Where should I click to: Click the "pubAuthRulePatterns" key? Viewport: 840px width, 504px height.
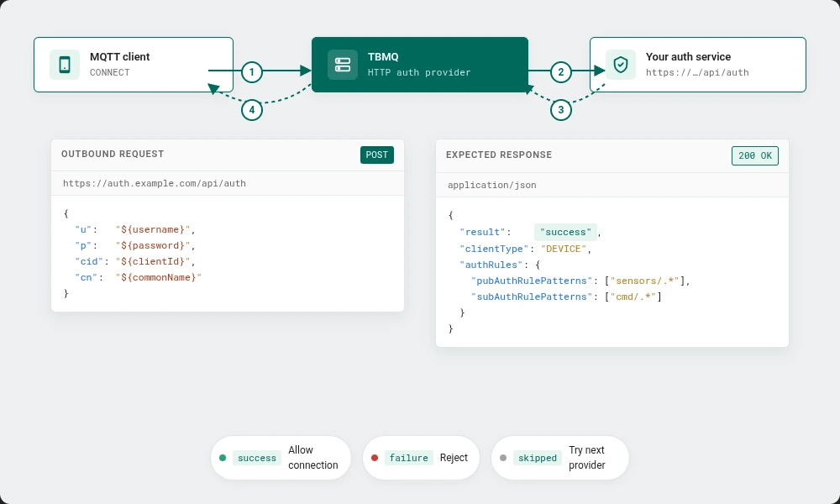(x=532, y=281)
